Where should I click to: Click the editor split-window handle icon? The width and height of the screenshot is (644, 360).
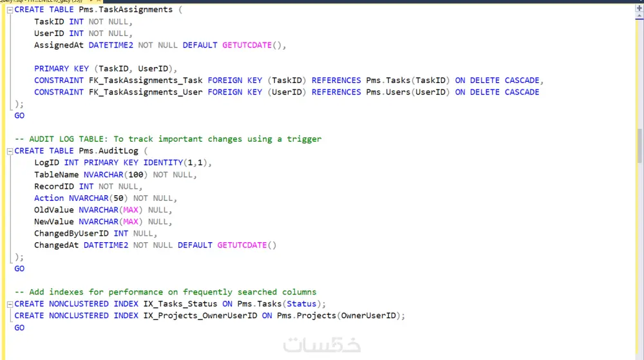coord(639,8)
